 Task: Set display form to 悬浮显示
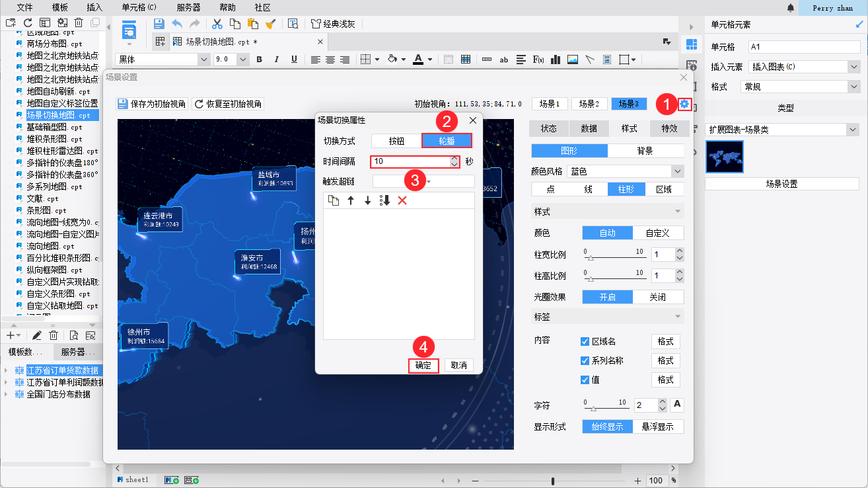(658, 427)
